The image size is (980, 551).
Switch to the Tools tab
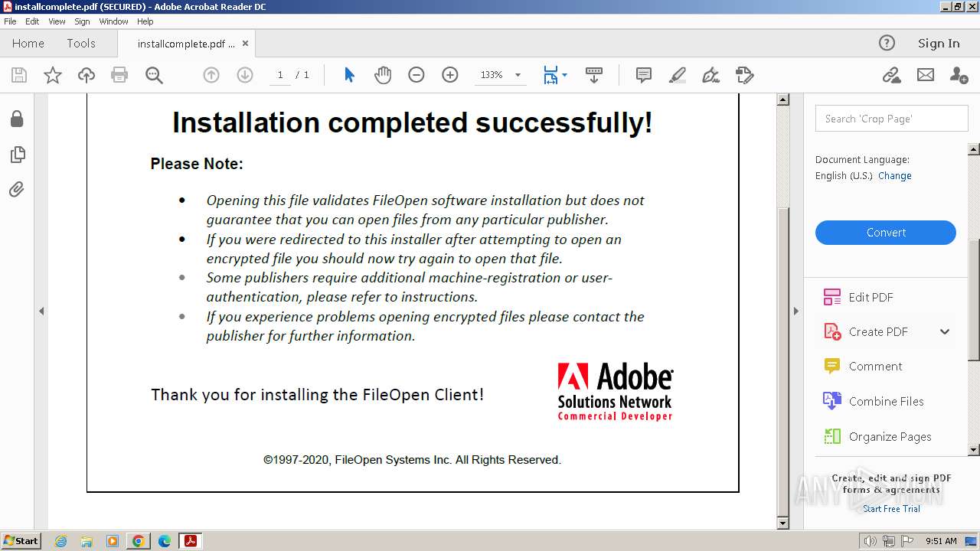point(81,43)
